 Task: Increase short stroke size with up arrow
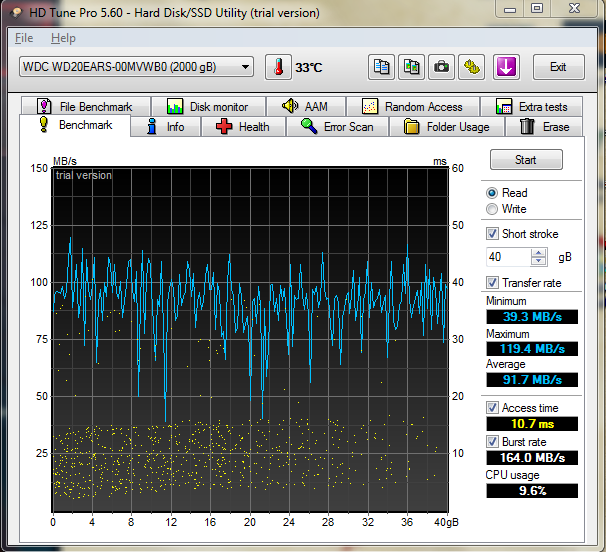538,253
